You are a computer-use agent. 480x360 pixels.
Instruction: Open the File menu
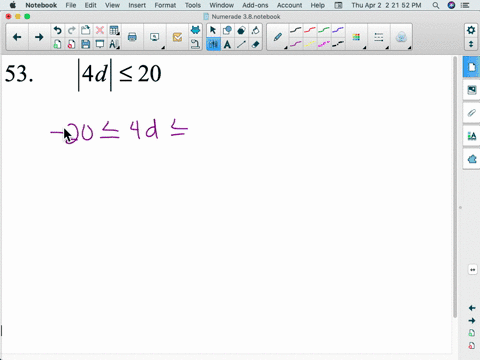[x=71, y=5]
